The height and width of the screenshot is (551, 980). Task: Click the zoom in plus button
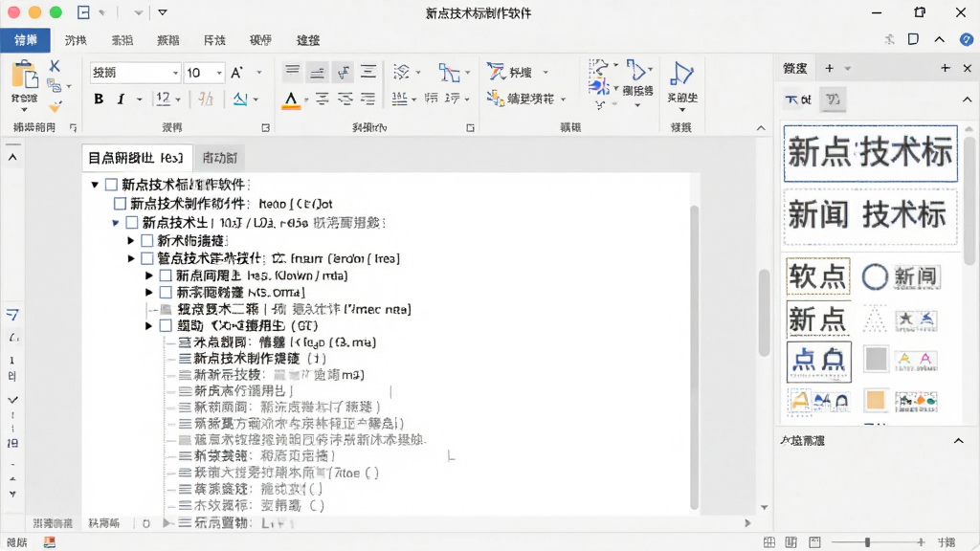point(921,542)
